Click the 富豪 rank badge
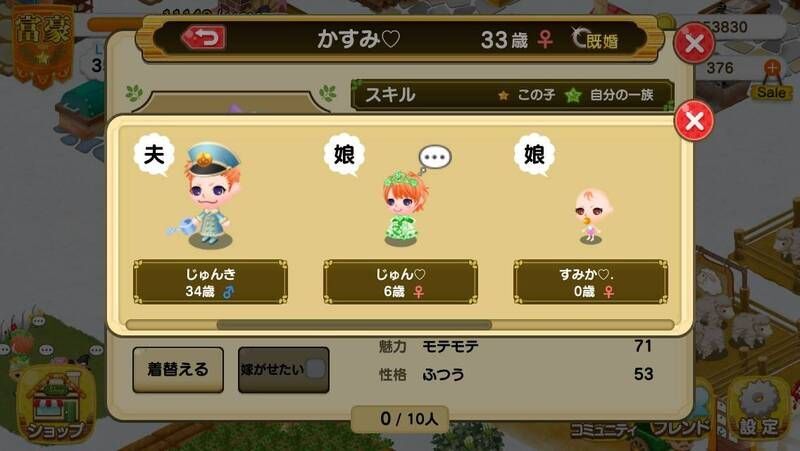Image resolution: width=800 pixels, height=451 pixels. [43, 46]
